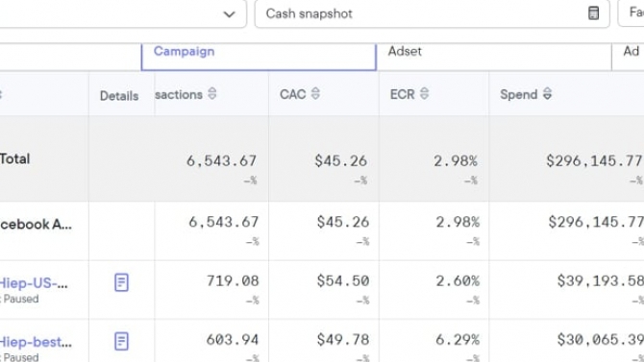Click the Details column header

119,96
